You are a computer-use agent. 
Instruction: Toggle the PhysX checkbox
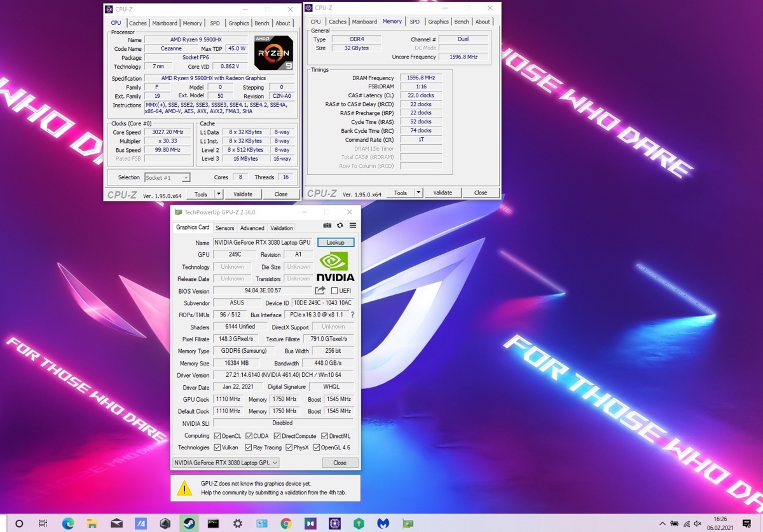pos(289,447)
